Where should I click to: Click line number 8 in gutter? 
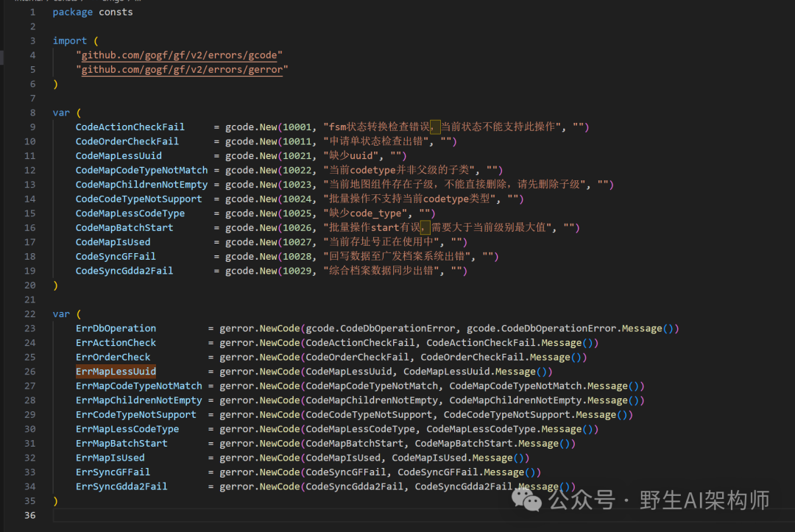click(x=32, y=113)
